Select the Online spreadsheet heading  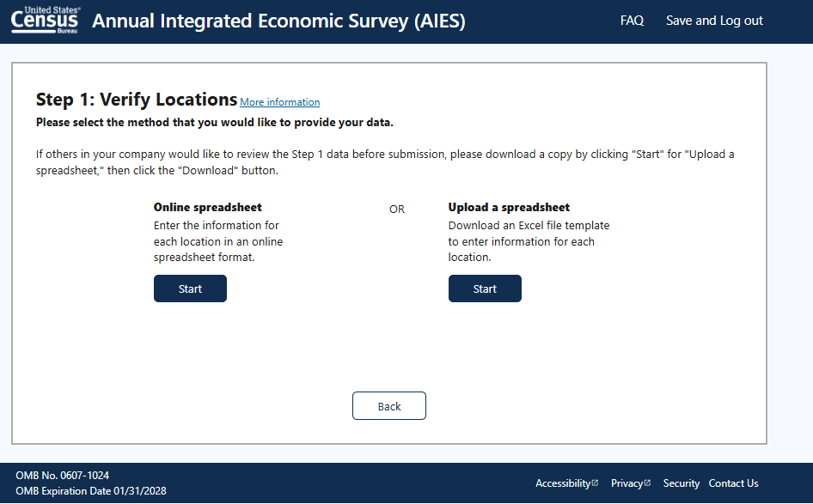click(208, 207)
